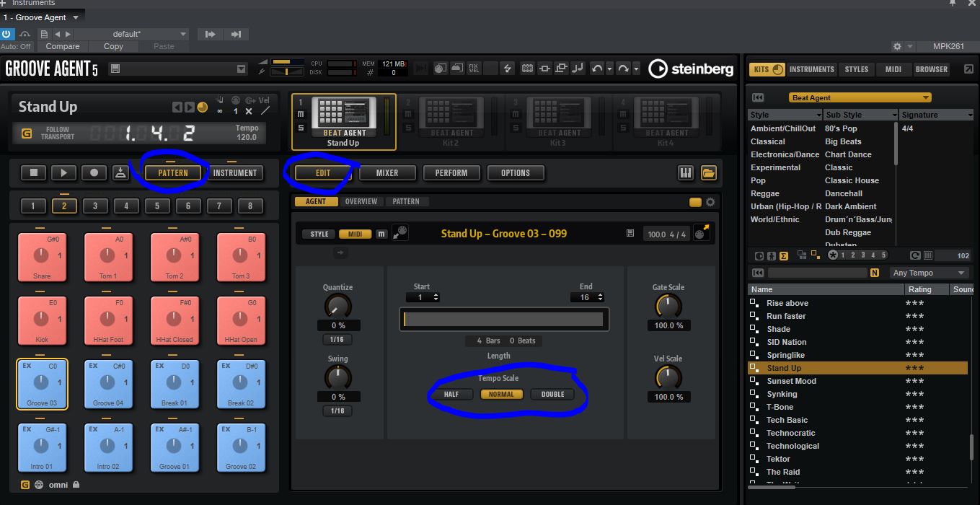This screenshot has height=505, width=980.
Task: Select the empty Kit 2 slot
Action: coord(451,121)
